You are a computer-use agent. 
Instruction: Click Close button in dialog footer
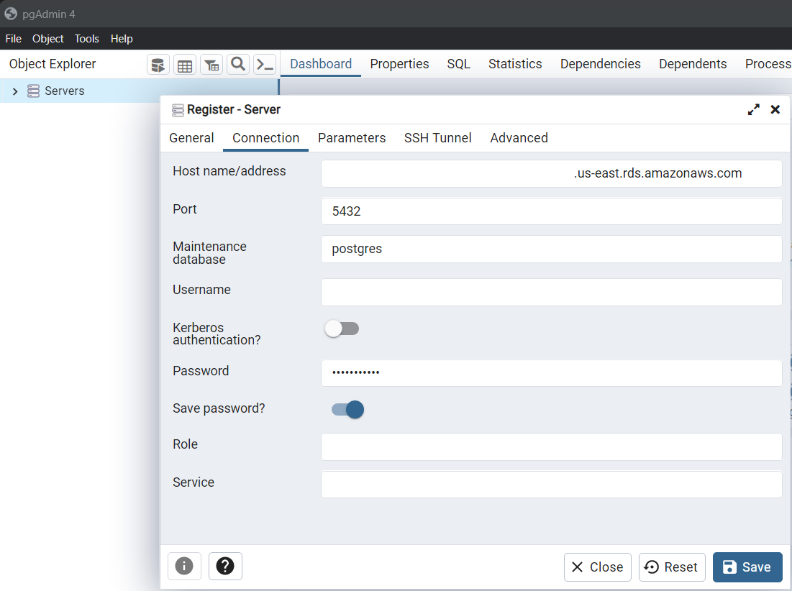click(598, 567)
